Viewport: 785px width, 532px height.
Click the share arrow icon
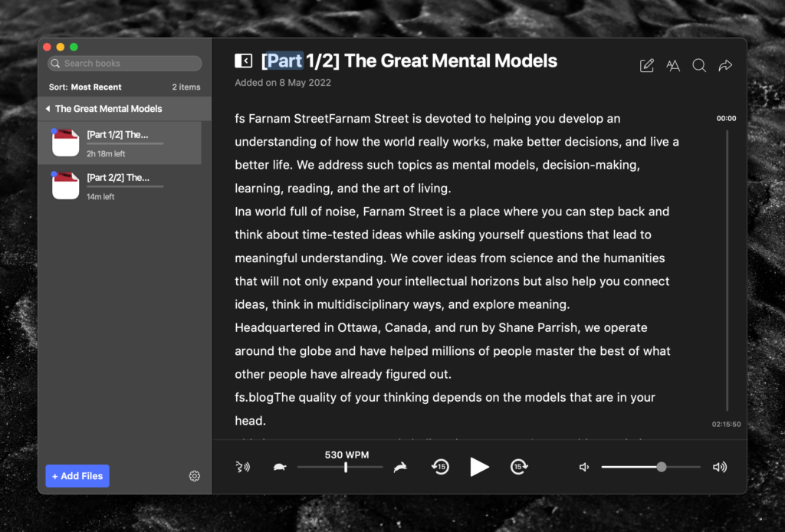(x=725, y=66)
